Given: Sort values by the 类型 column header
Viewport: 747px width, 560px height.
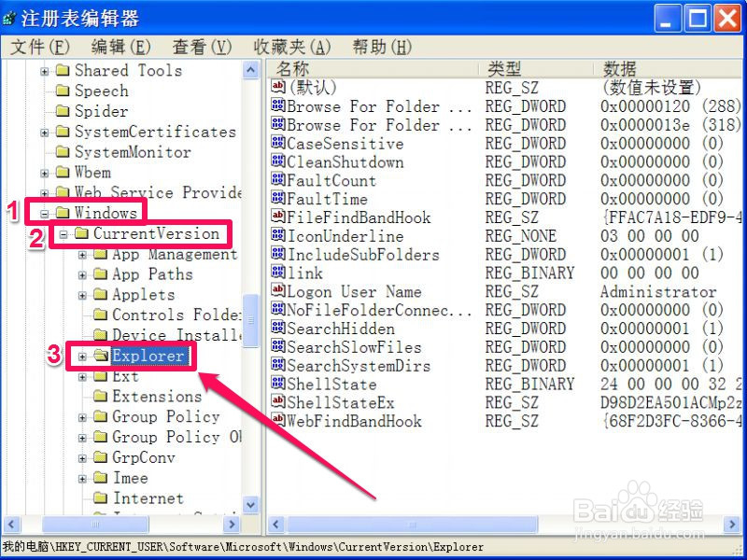Looking at the screenshot, I should 504,67.
